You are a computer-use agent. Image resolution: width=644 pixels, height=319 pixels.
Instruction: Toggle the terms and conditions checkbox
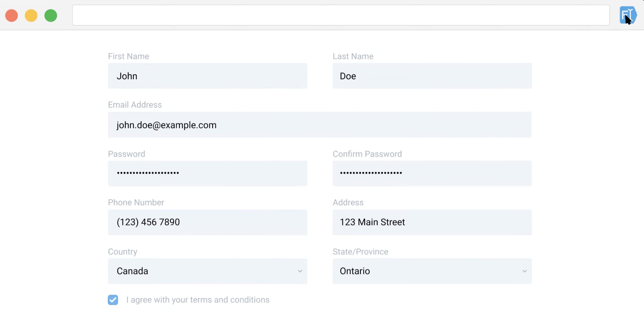coord(113,300)
